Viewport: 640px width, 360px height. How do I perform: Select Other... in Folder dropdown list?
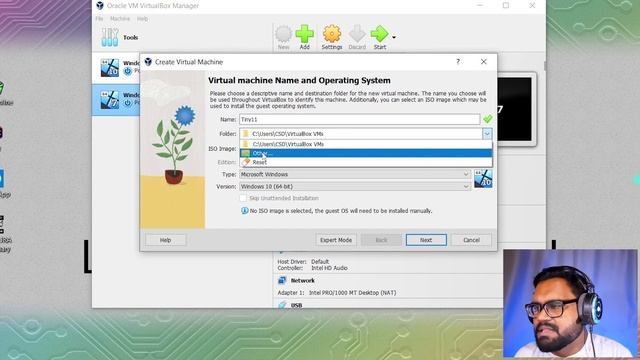tap(366, 153)
